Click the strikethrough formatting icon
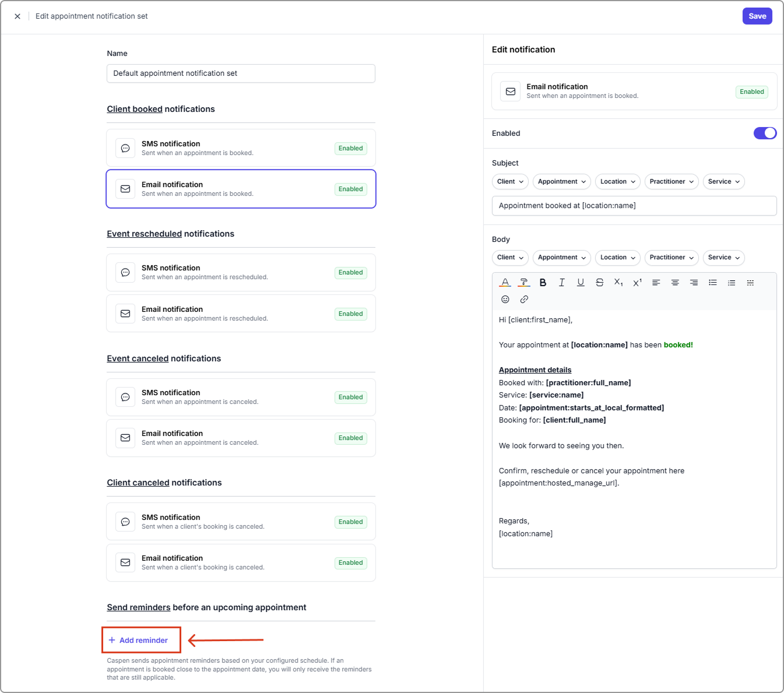 pyautogui.click(x=599, y=283)
